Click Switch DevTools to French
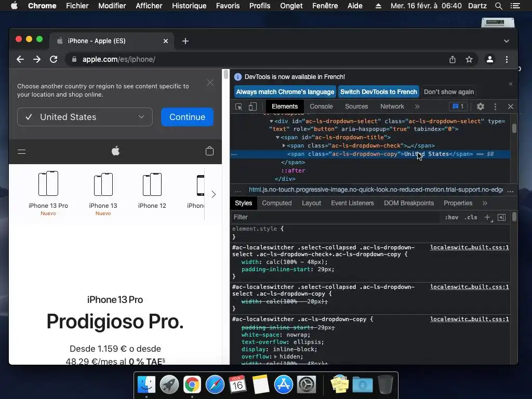Image resolution: width=532 pixels, height=399 pixels. coord(379,92)
